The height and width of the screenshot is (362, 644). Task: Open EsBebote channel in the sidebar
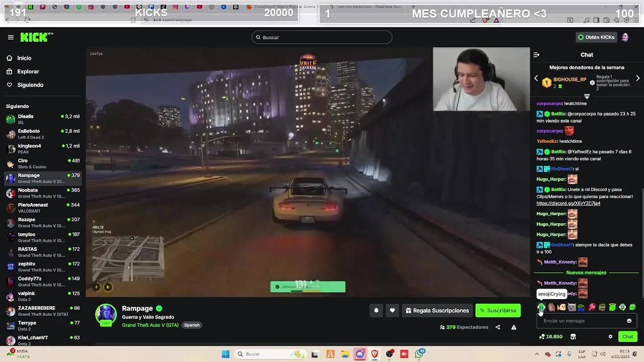43,134
